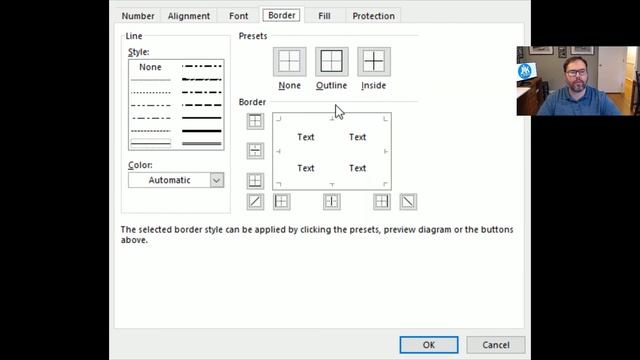
Task: Toggle the inside vertical border button
Action: [x=332, y=202]
